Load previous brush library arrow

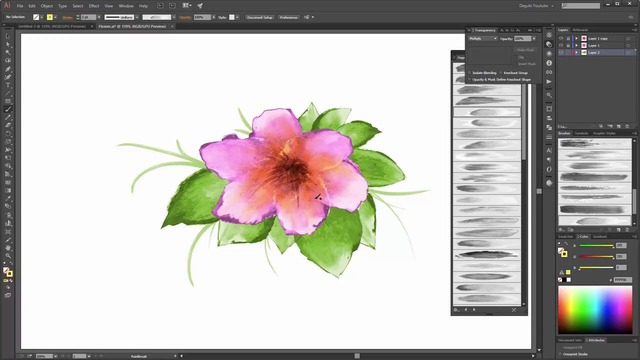pos(466,310)
